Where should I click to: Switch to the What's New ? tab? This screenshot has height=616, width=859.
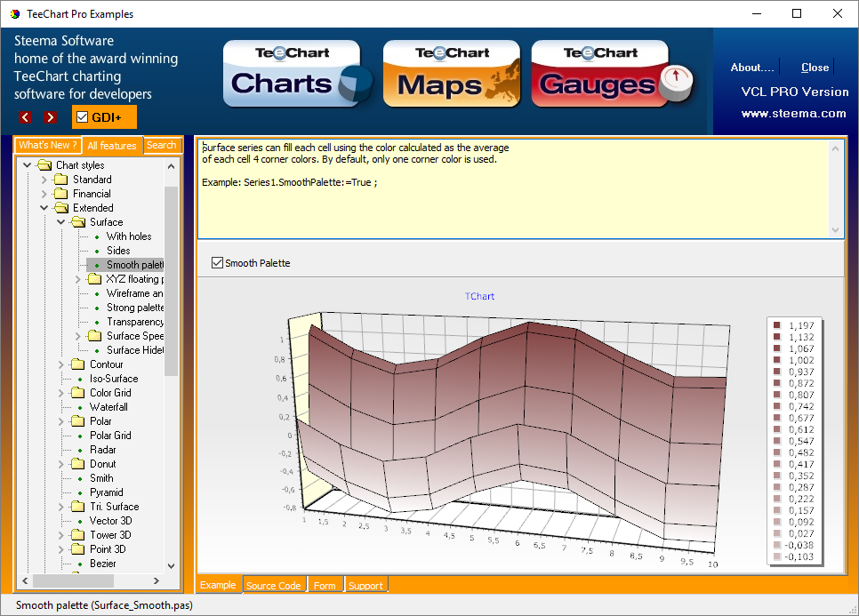(x=48, y=145)
